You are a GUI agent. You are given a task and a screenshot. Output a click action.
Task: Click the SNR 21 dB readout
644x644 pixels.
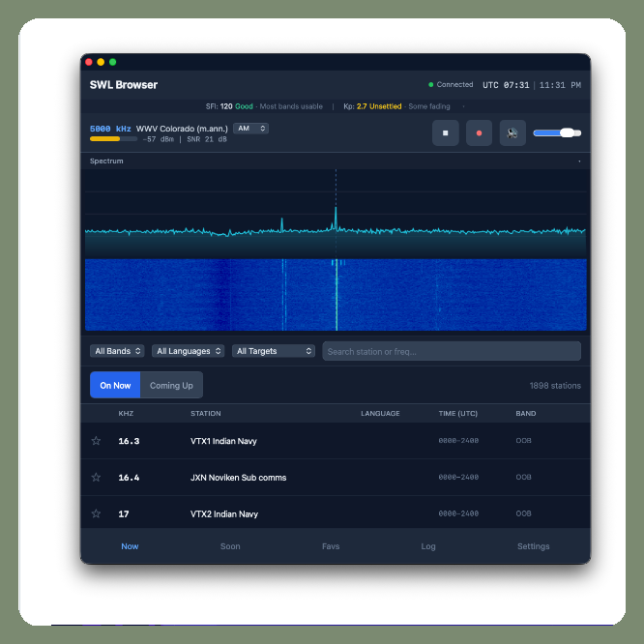point(207,139)
